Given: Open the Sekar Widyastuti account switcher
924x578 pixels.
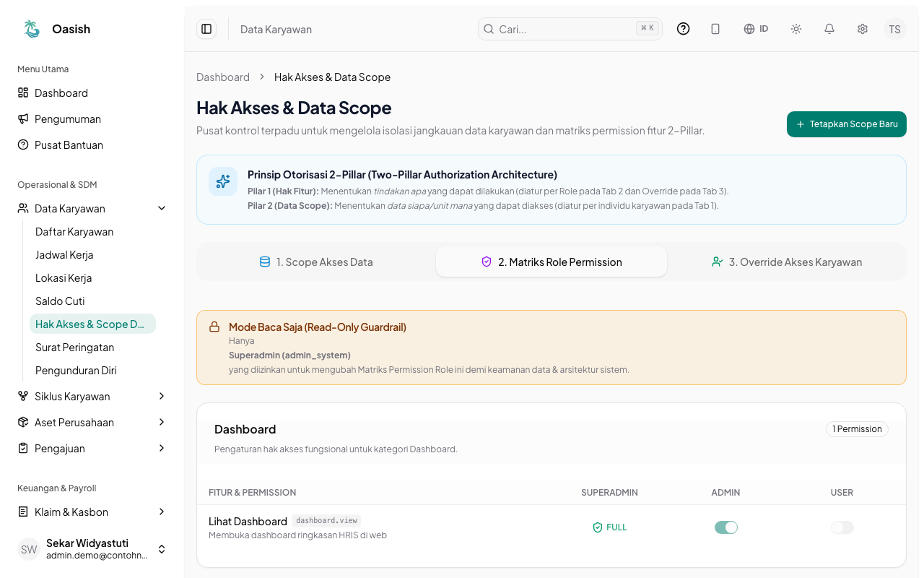Looking at the screenshot, I should coord(92,549).
